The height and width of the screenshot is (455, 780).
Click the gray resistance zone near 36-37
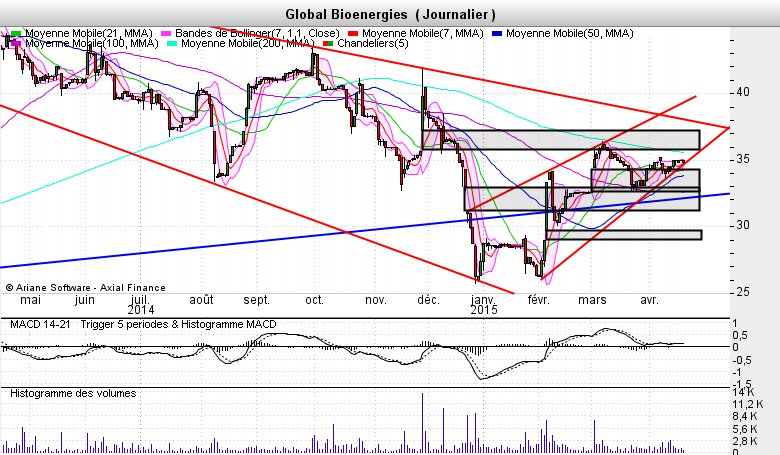[561, 140]
